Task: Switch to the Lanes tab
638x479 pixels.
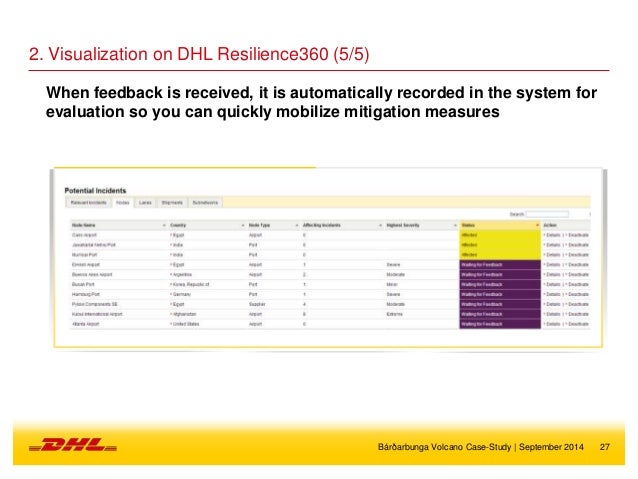Action: click(x=145, y=202)
